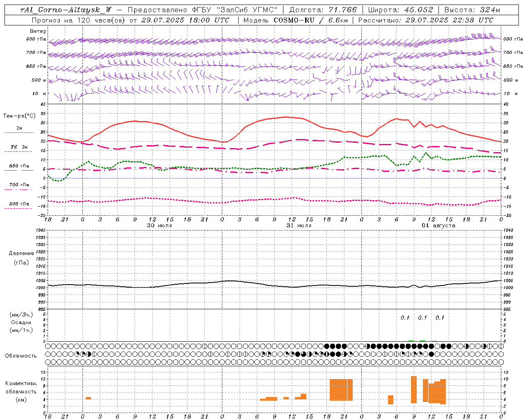Image resolution: width=525 pixels, height=420 pixels.
Task: Click the Ветер panel label
Action: coord(38,31)
